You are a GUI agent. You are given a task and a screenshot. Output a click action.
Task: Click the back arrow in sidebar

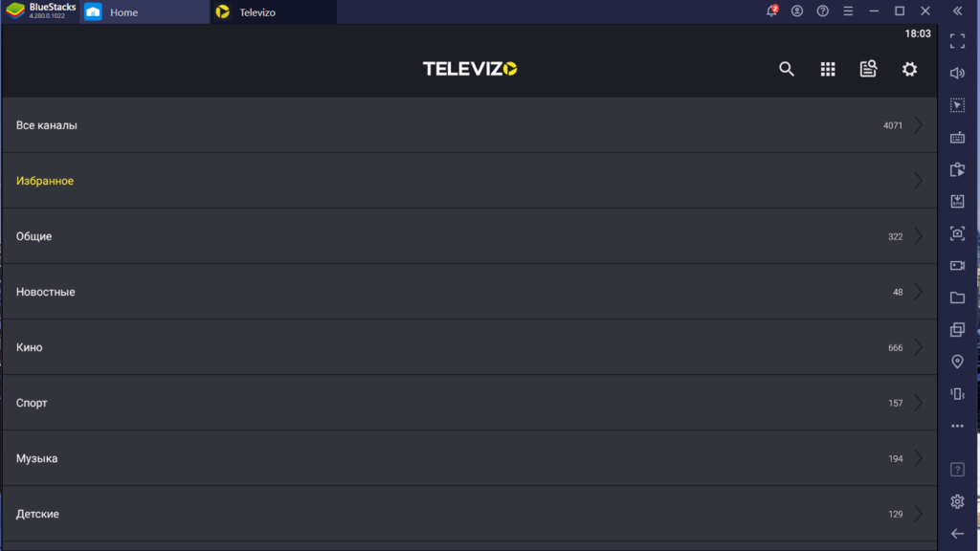coord(957,534)
